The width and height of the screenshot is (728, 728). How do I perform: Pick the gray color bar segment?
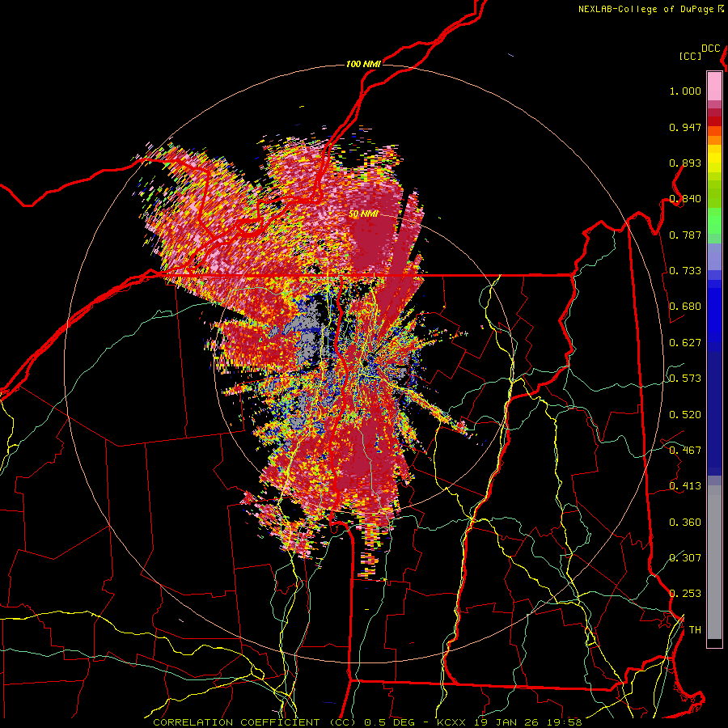click(714, 562)
